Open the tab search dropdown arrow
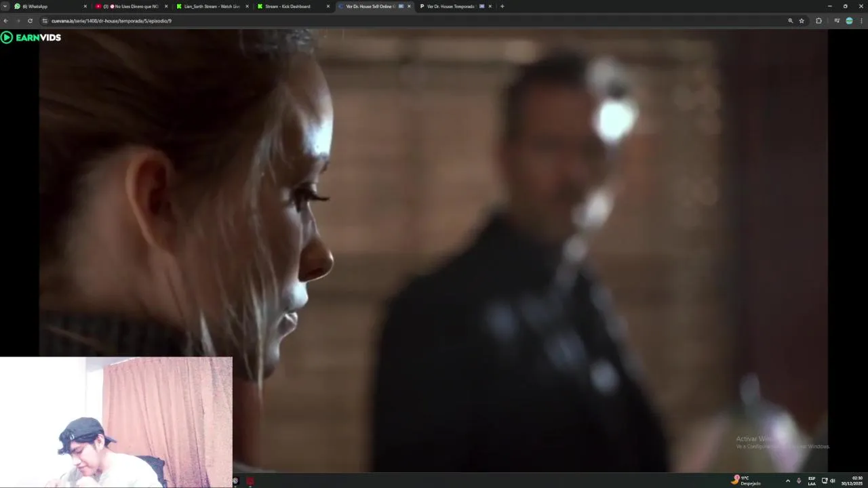The height and width of the screenshot is (488, 868). coord(5,6)
